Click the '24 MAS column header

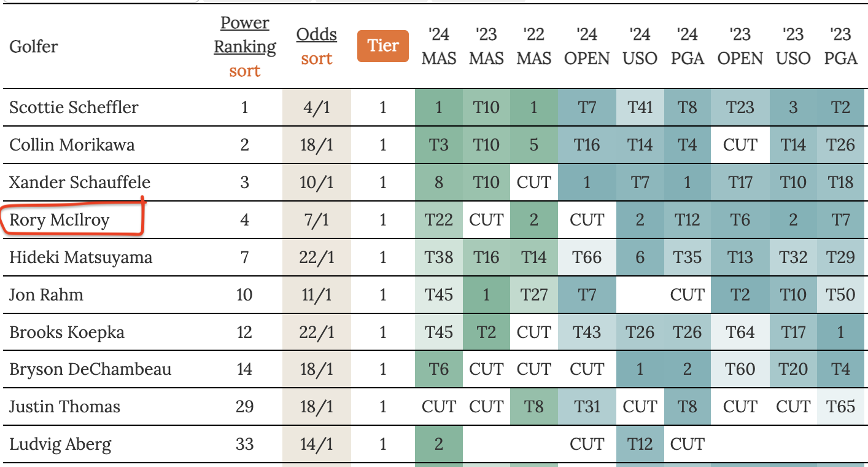point(439,46)
